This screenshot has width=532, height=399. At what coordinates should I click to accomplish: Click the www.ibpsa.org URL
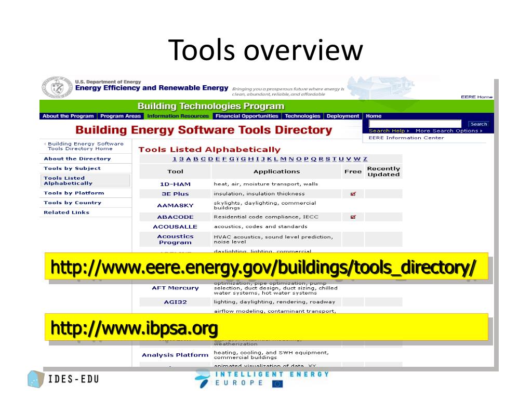135,328
